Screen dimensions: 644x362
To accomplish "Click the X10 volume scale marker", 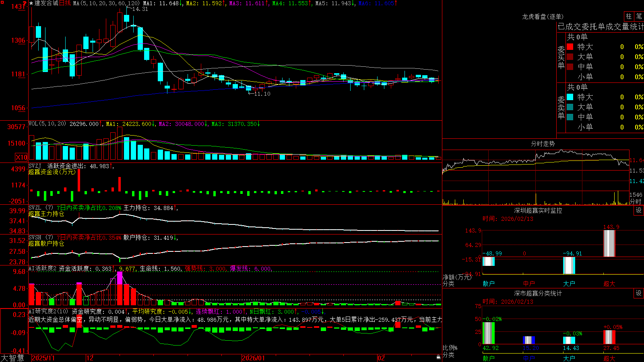I will tap(21, 157).
